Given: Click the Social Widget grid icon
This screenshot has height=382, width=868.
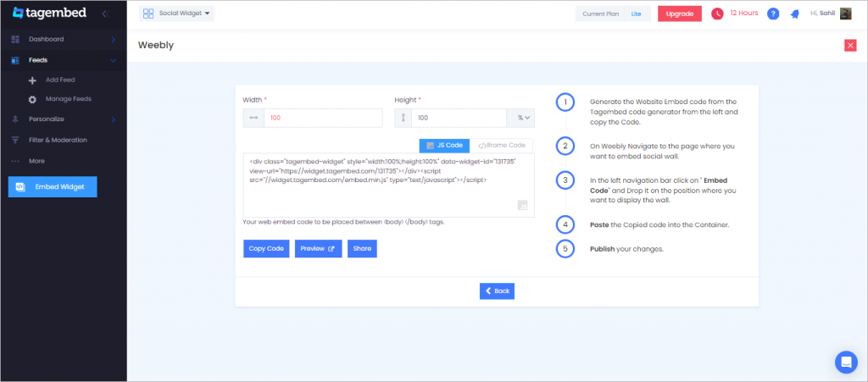Looking at the screenshot, I should [x=148, y=14].
